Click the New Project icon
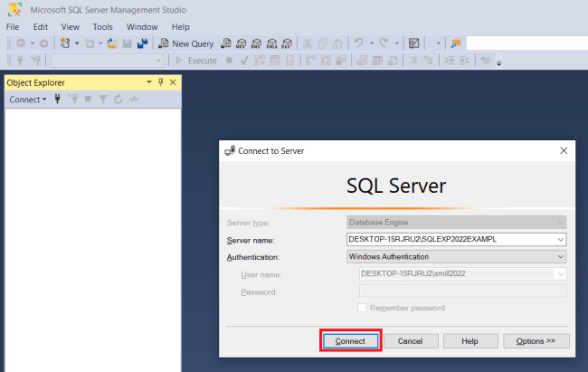The height and width of the screenshot is (372, 588). pos(65,43)
